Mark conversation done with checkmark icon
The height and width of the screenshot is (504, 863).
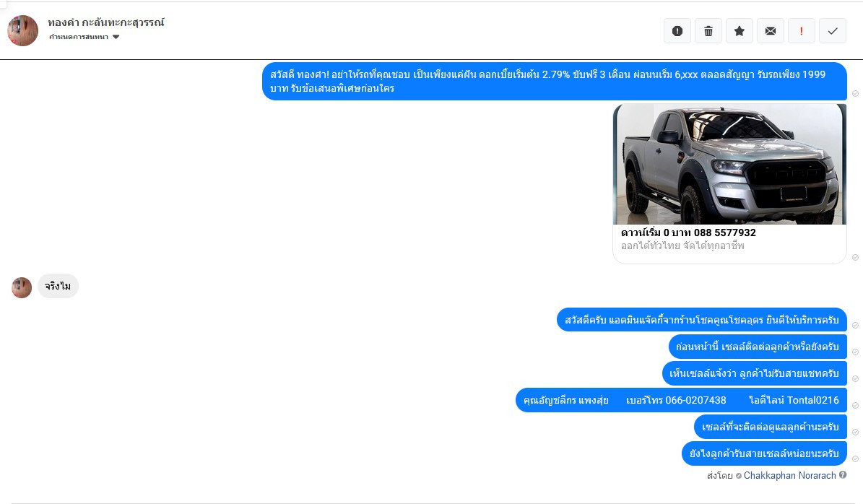(x=833, y=31)
